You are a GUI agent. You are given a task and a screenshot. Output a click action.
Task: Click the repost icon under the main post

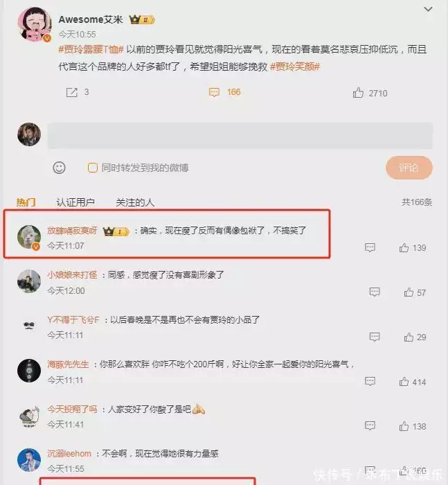coord(72,92)
